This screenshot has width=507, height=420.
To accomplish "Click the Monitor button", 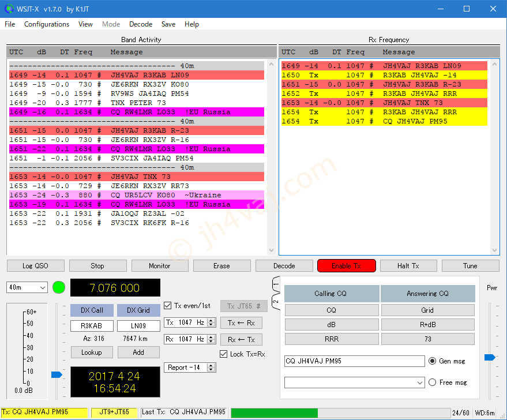I will (x=159, y=266).
